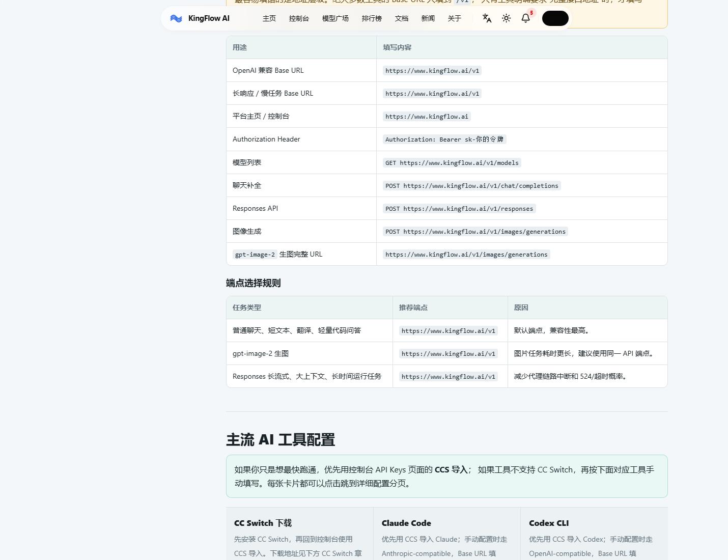Open the 控制台 nav item
This screenshot has width=728, height=560.
(x=299, y=18)
